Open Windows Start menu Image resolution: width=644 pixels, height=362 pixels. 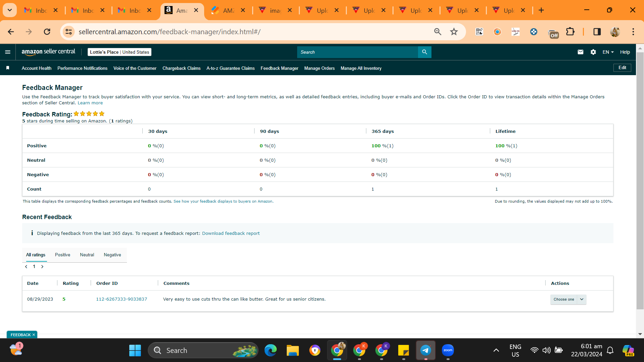(135, 351)
